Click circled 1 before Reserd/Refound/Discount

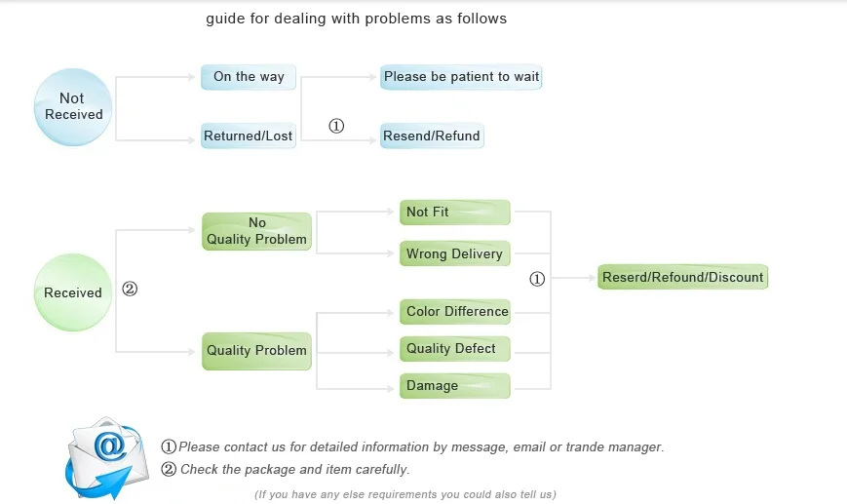[537, 279]
